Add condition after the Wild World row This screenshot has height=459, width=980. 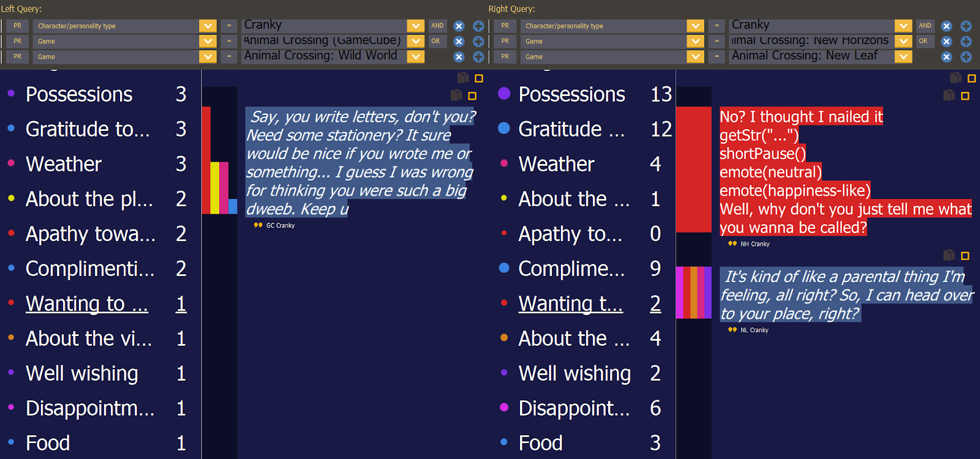point(478,57)
